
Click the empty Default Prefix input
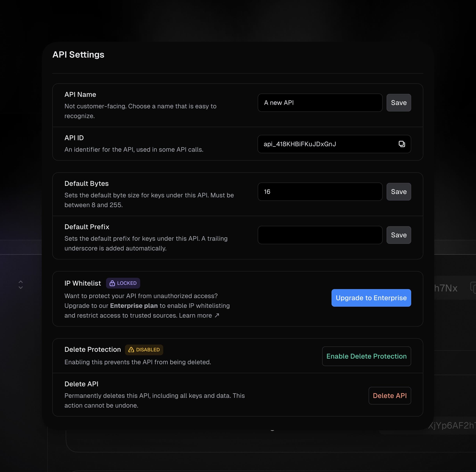point(320,235)
